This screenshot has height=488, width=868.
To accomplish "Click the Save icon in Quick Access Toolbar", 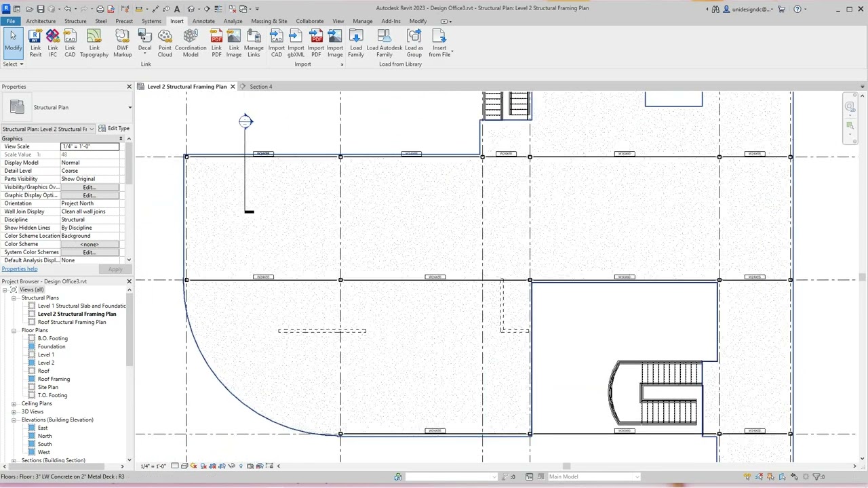I will (41, 9).
